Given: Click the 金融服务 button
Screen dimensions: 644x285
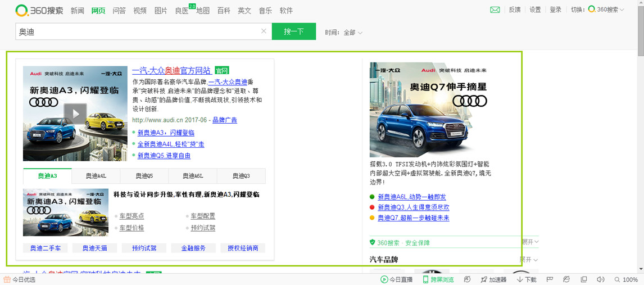Looking at the screenshot, I should coord(194,248).
